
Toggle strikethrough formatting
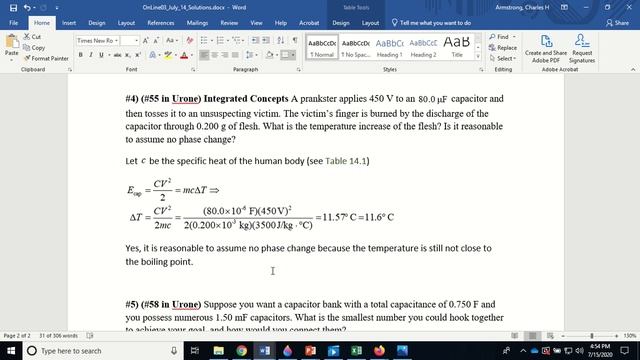(118, 55)
